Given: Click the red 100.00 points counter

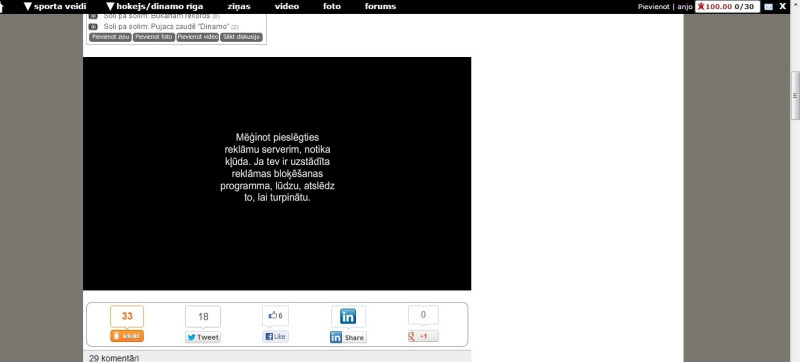Looking at the screenshot, I should tap(717, 7).
